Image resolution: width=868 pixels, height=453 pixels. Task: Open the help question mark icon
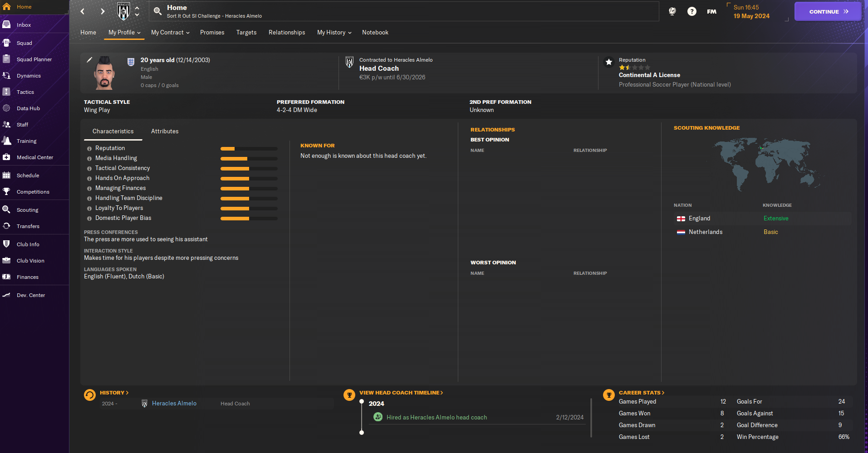tap(691, 11)
